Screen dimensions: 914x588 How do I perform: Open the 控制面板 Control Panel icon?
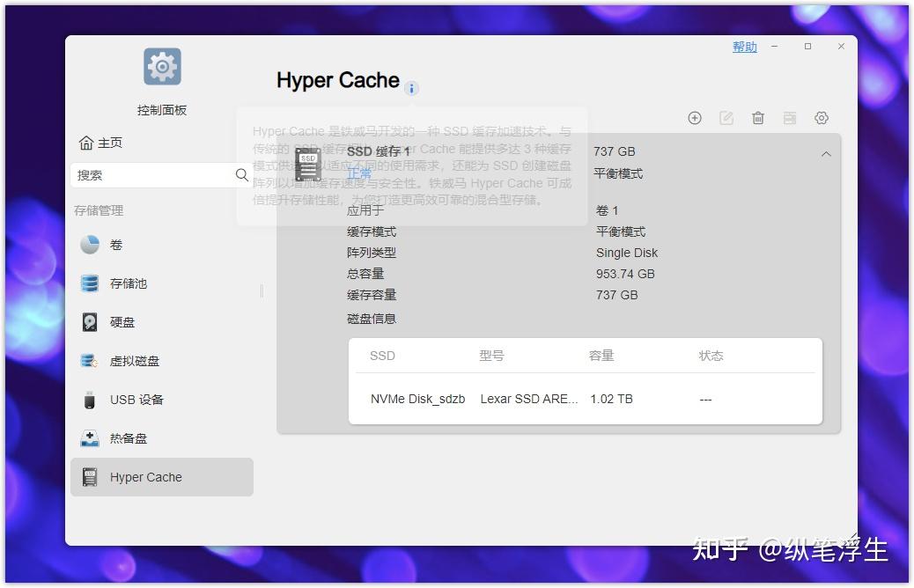coord(161,66)
